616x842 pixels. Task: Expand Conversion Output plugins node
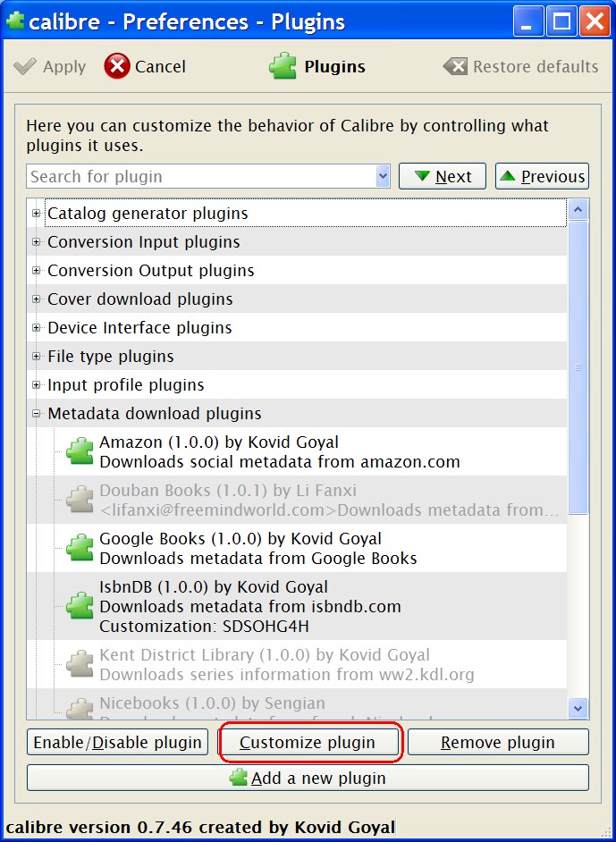(x=36, y=270)
